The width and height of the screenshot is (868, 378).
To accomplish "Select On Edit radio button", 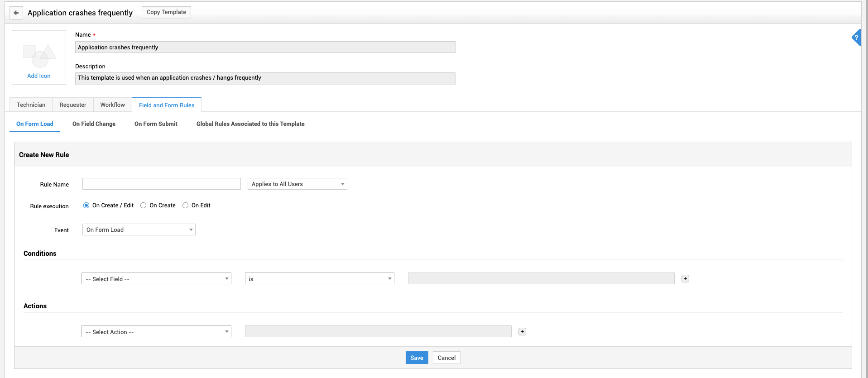I will (185, 206).
